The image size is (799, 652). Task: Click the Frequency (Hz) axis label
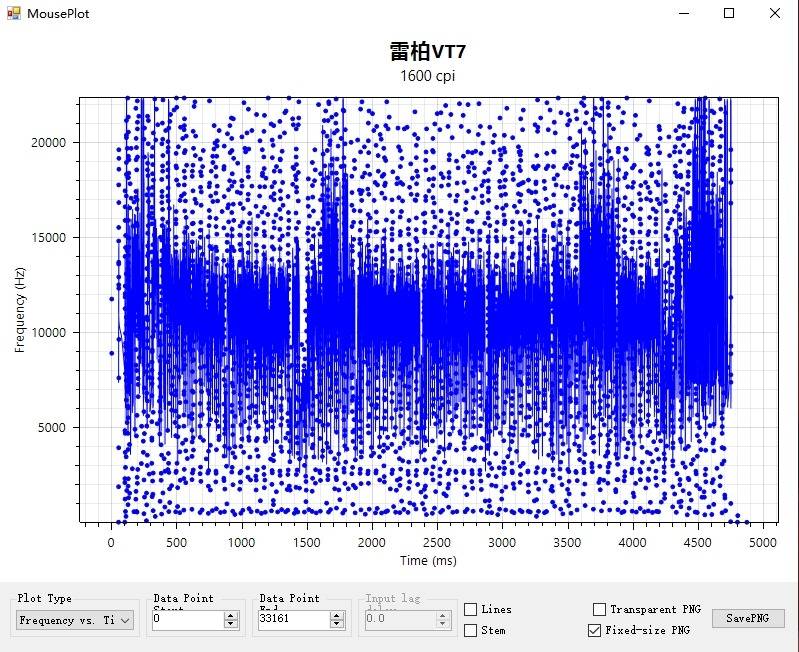(x=20, y=310)
